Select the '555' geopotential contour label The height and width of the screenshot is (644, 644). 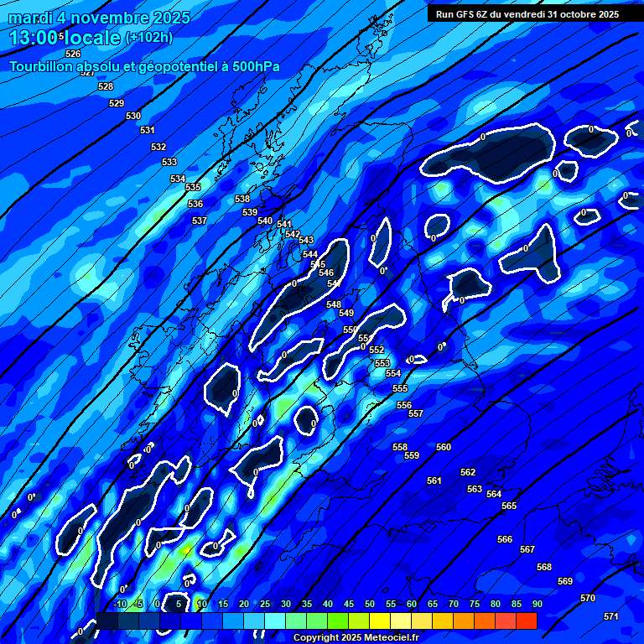point(400,388)
